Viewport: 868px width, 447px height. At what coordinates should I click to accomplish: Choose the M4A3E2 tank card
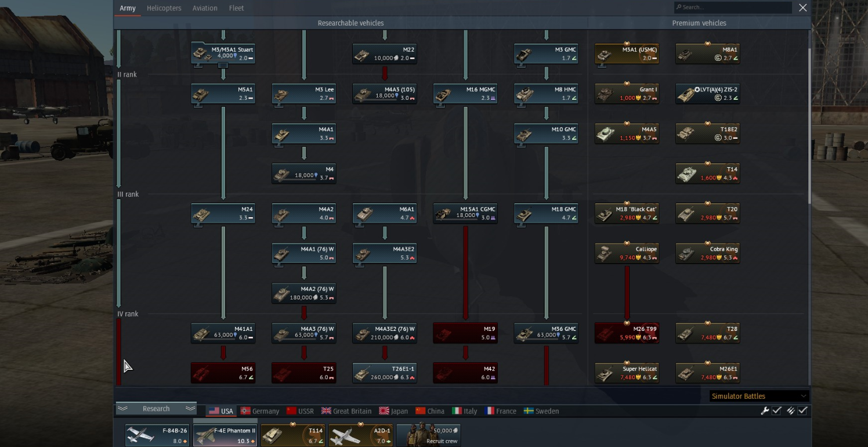coord(384,254)
